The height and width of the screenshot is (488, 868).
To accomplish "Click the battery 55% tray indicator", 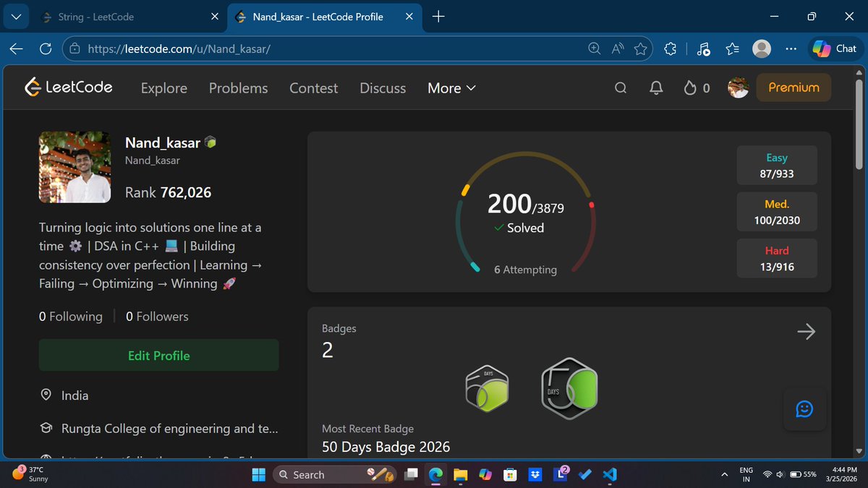I will pyautogui.click(x=803, y=474).
